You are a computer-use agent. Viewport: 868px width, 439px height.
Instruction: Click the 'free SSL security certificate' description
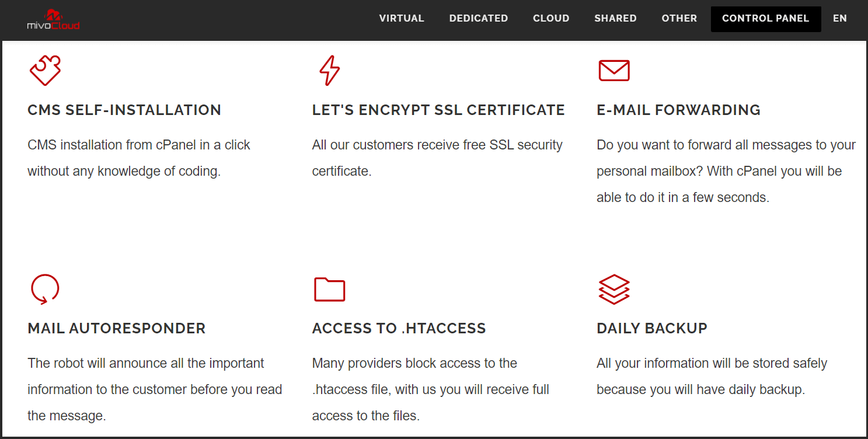point(437,158)
